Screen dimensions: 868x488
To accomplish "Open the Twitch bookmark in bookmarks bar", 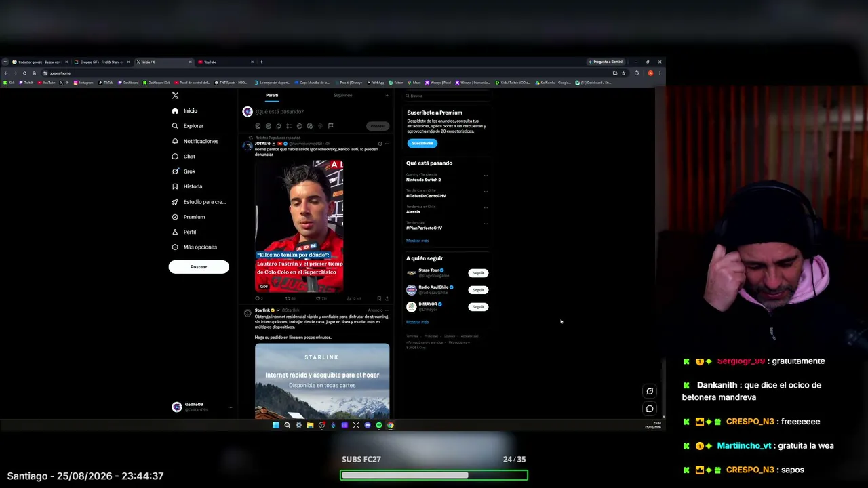I will click(26, 83).
